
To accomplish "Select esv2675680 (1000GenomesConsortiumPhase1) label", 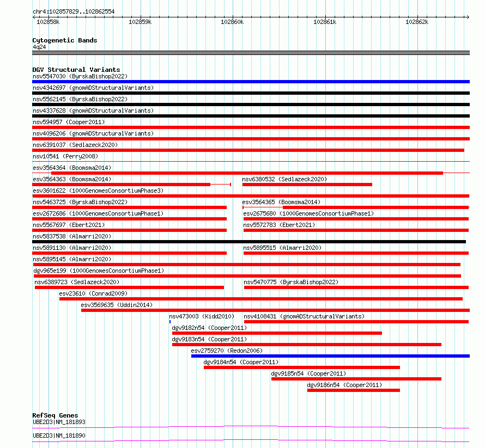I will pyautogui.click(x=308, y=213).
